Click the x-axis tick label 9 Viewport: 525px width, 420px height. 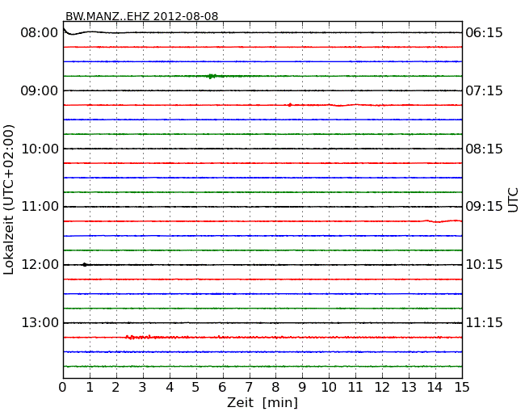pos(302,388)
